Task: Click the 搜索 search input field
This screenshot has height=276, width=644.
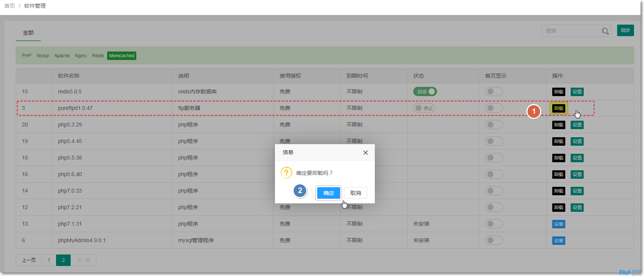Action: point(571,31)
